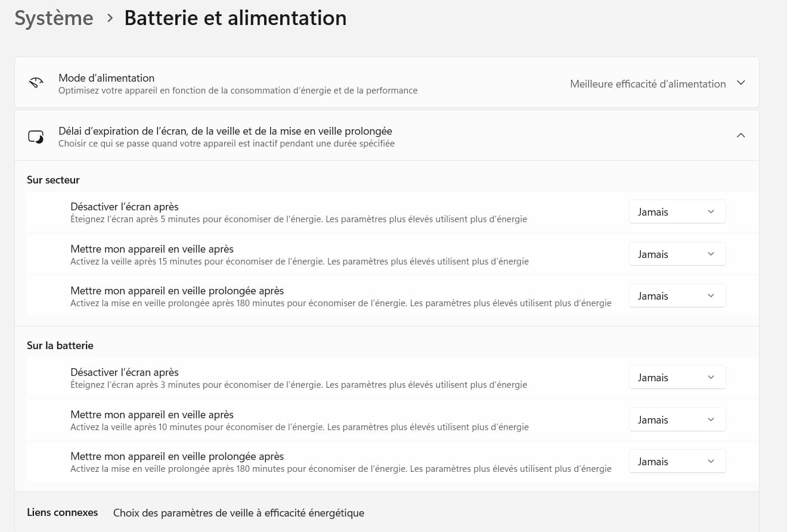Open Choix des paramètres de veille link
Screen dimensions: 787x532
(238, 513)
